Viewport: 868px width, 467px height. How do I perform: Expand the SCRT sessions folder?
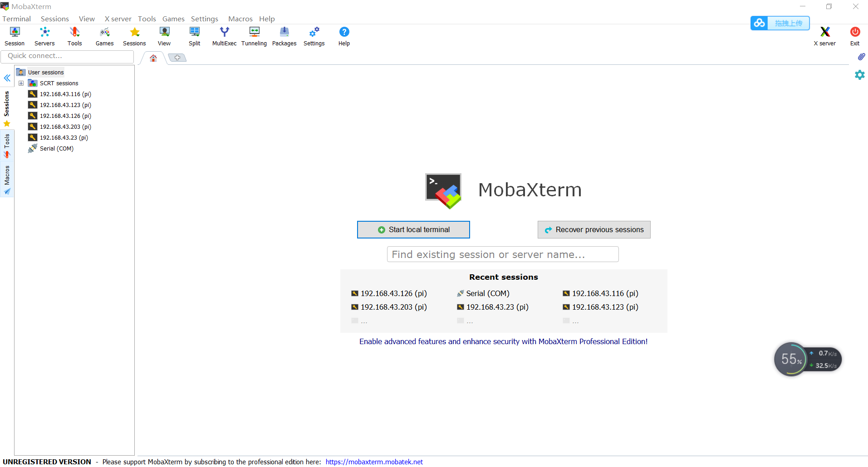21,83
